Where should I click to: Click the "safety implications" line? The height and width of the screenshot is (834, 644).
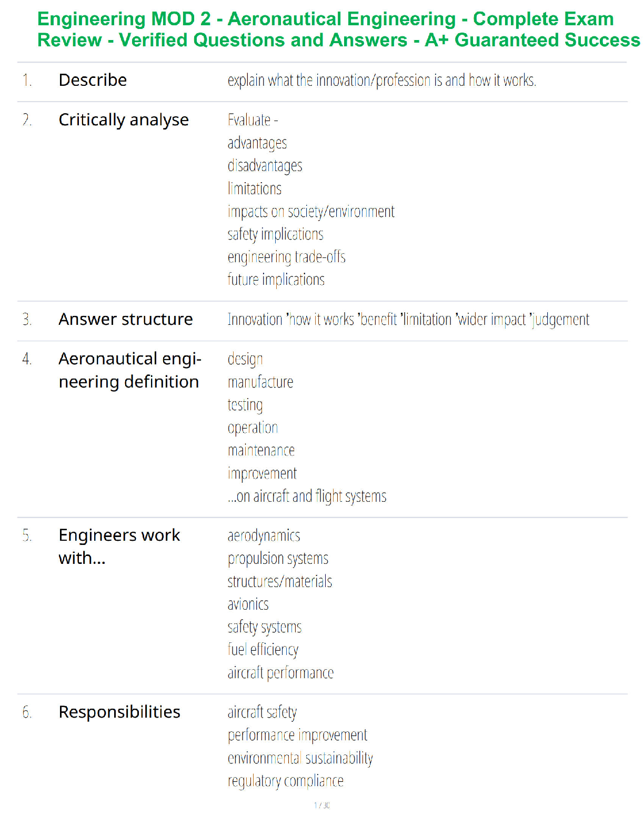click(276, 234)
